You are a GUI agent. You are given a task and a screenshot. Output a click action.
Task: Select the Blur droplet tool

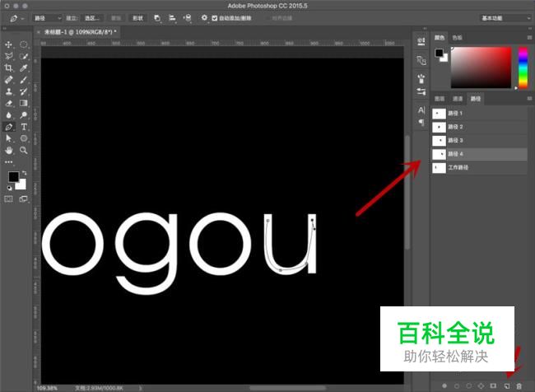tap(8, 115)
